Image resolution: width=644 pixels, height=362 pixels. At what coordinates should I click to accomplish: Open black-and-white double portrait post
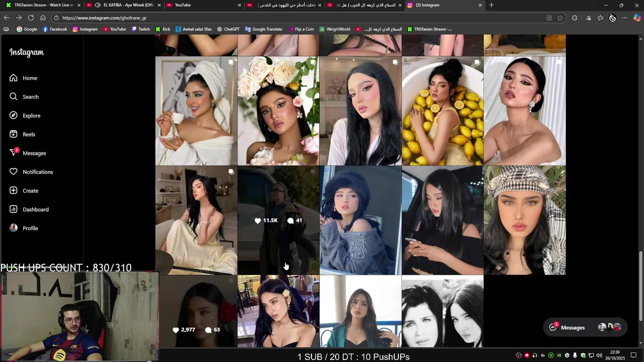pyautogui.click(x=442, y=312)
